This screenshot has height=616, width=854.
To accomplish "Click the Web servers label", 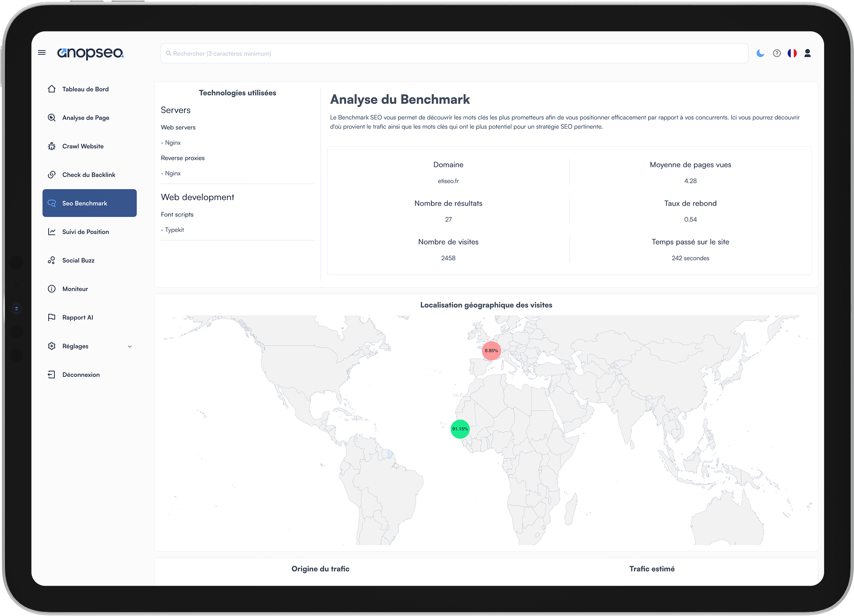I will coord(178,127).
